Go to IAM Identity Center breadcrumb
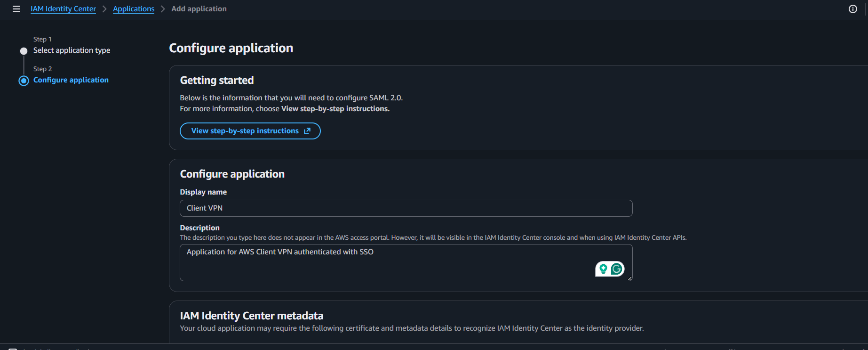 63,9
